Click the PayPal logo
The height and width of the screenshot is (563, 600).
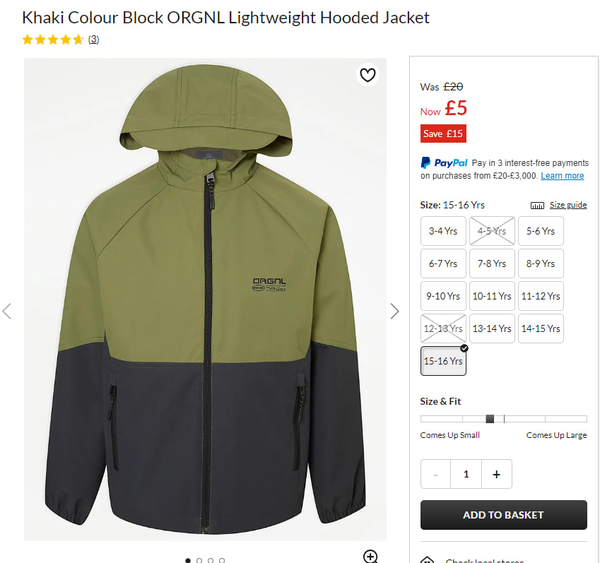[444, 163]
